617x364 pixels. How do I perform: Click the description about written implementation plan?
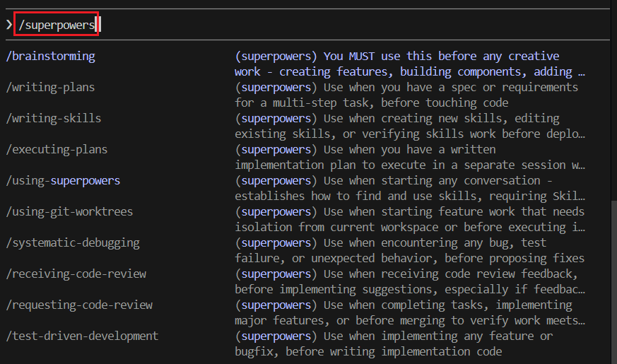(x=410, y=157)
